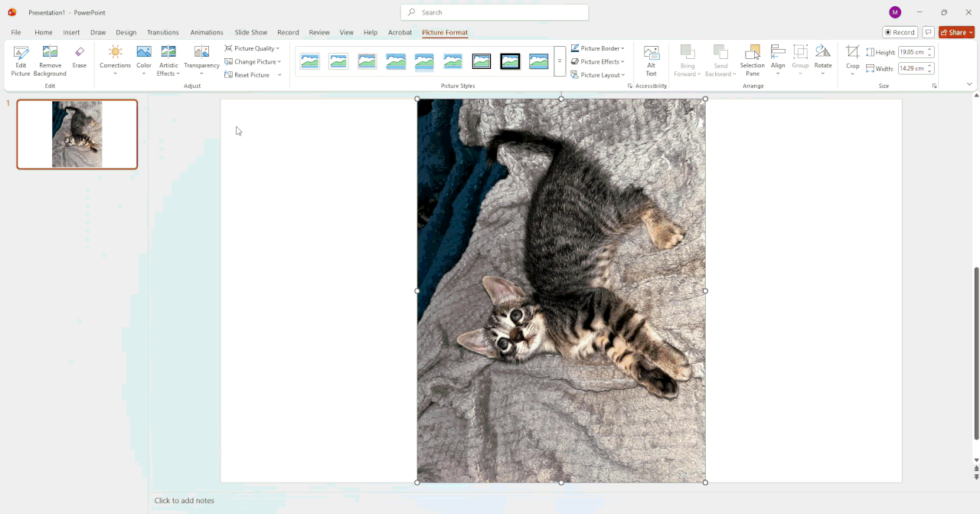Open the Corrections gallery
The width and height of the screenshot is (980, 514).
[x=115, y=61]
